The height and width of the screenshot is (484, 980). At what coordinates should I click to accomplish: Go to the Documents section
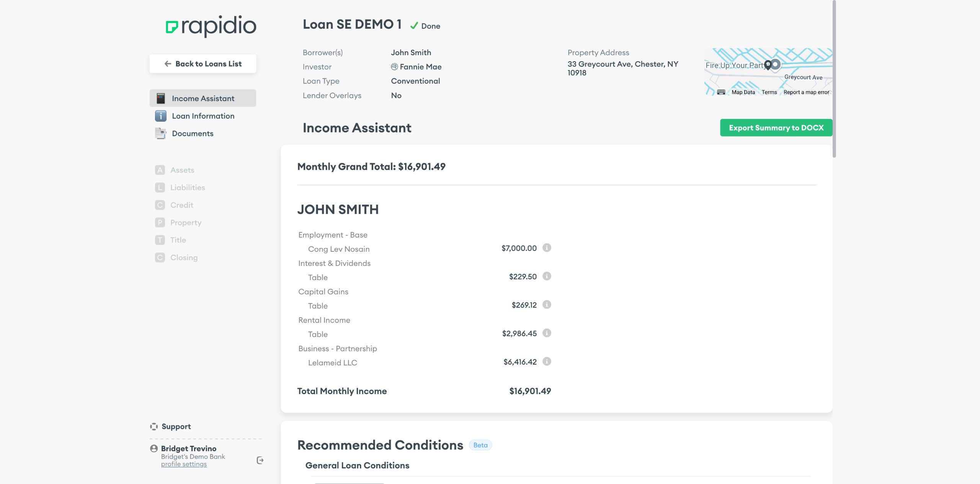pos(193,134)
